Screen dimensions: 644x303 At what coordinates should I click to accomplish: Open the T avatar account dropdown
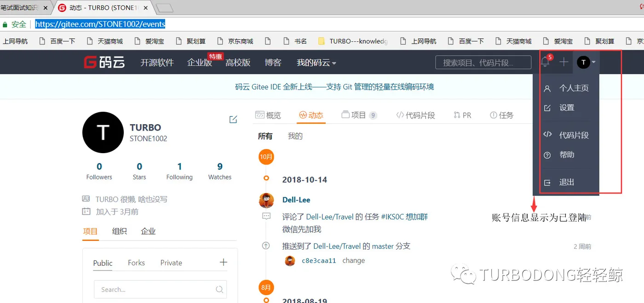pyautogui.click(x=586, y=62)
